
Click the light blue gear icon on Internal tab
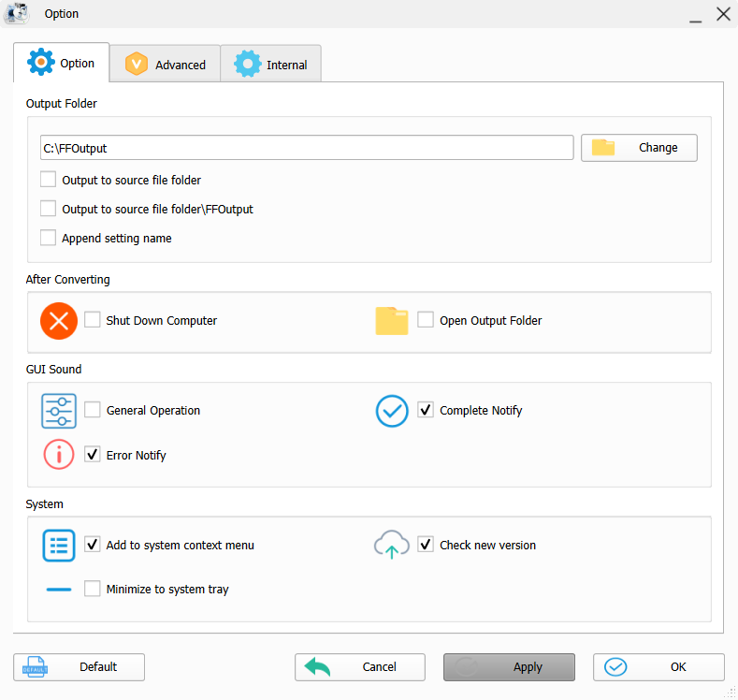click(248, 64)
